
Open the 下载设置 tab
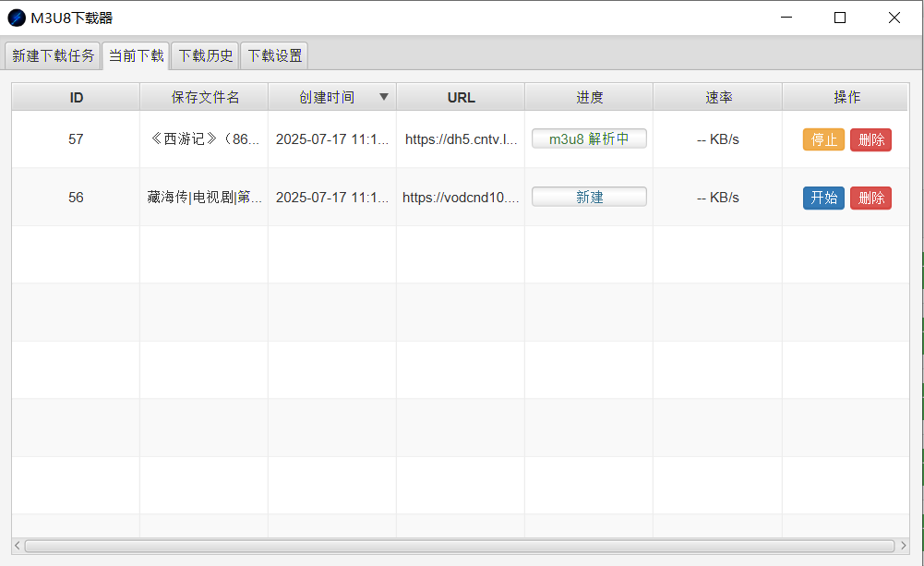click(274, 55)
